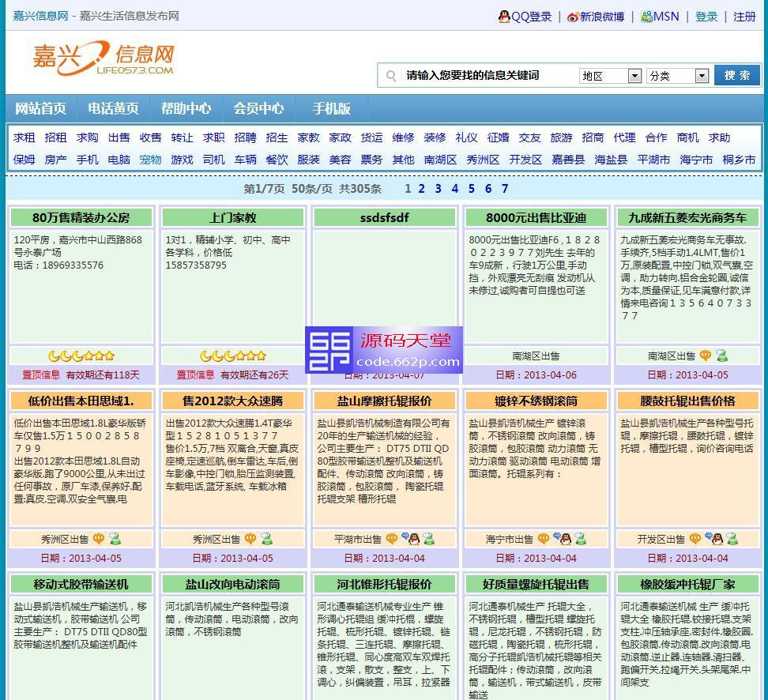Open the 河北锥形托辊报价 listing title
The image size is (768, 700).
(385, 584)
